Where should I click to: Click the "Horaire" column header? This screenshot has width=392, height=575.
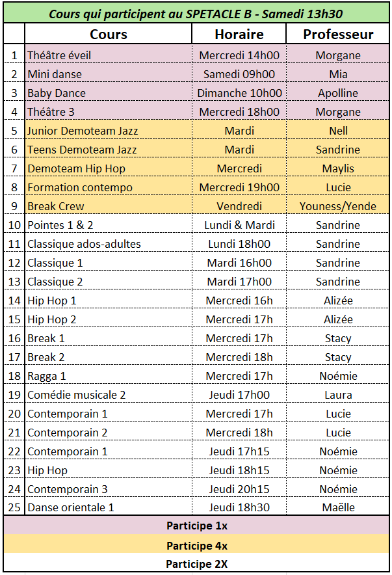[239, 34]
